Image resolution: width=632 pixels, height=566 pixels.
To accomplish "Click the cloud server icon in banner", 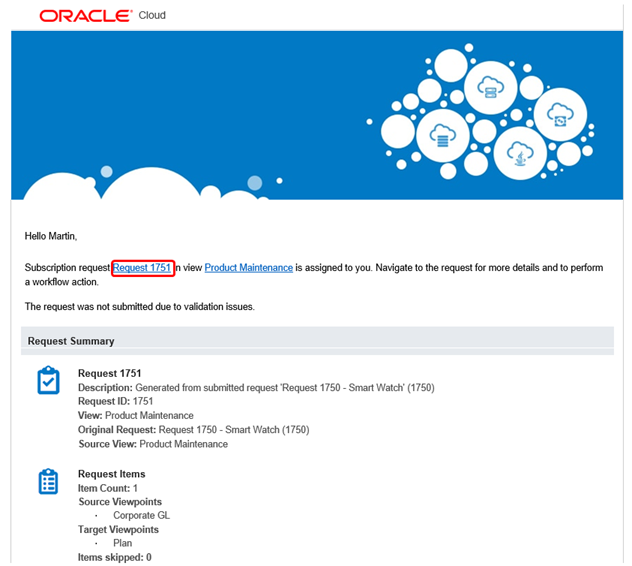I will pyautogui.click(x=491, y=87).
